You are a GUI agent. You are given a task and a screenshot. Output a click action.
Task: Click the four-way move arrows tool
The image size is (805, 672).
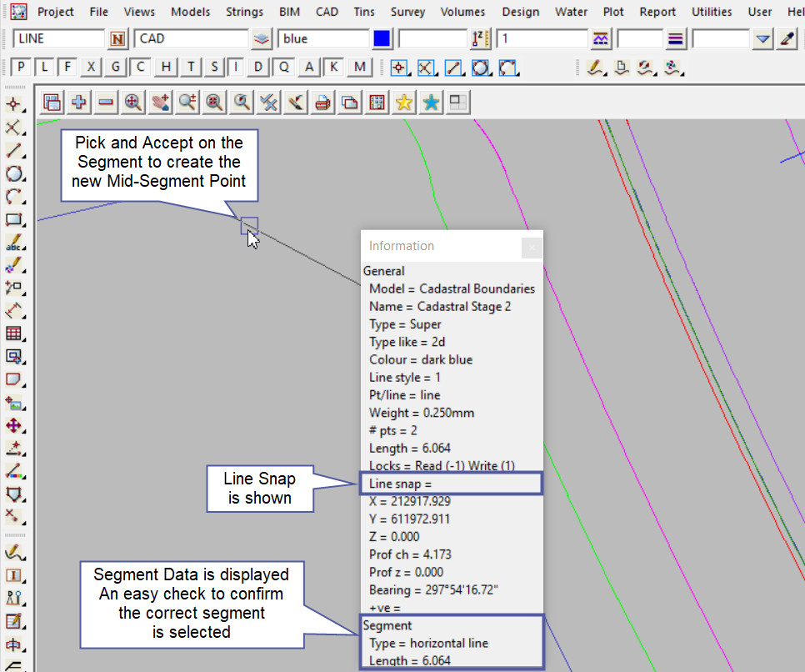pyautogui.click(x=14, y=425)
